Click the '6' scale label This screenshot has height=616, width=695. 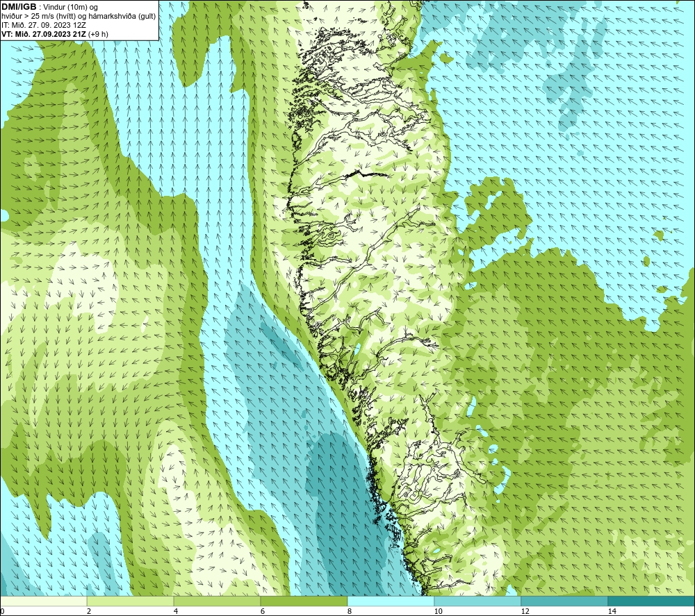coord(263,612)
